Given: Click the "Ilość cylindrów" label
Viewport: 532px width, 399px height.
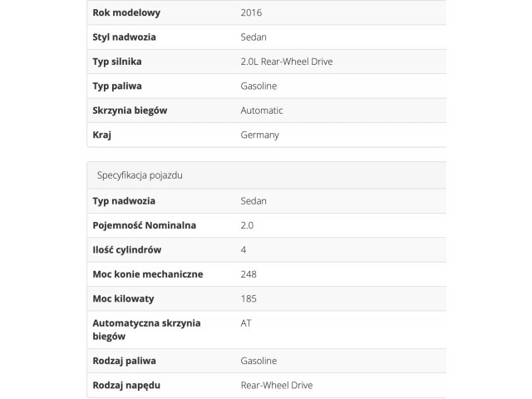Looking at the screenshot, I should (x=127, y=249).
